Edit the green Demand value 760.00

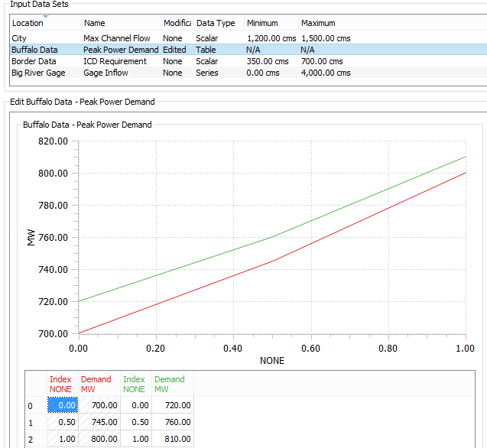coord(173,422)
